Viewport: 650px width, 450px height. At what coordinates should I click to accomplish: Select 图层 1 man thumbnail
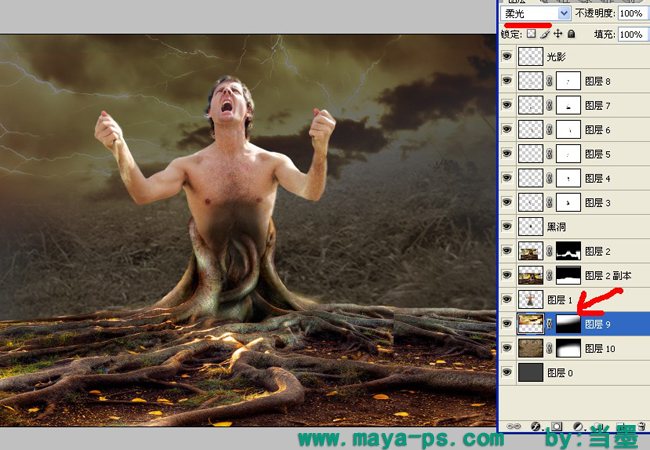coord(531,300)
